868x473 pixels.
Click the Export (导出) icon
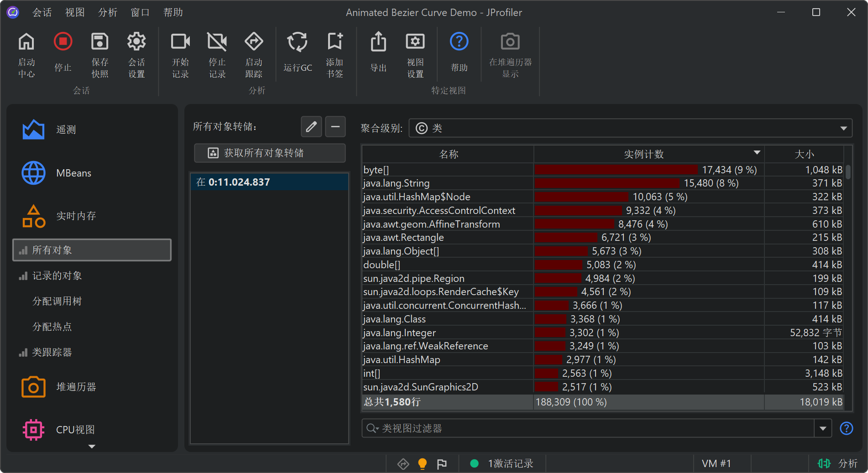coord(378,42)
